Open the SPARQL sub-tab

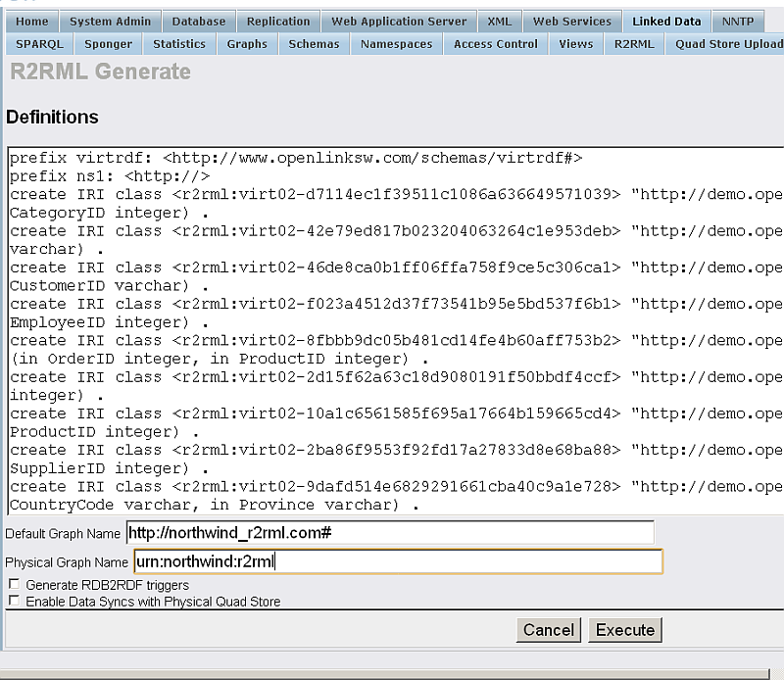pyautogui.click(x=39, y=44)
